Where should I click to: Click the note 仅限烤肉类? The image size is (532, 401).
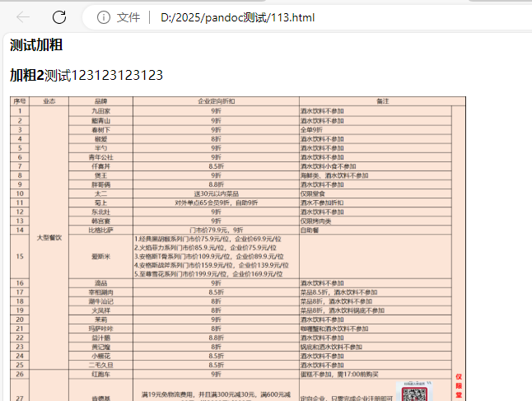[315, 221]
